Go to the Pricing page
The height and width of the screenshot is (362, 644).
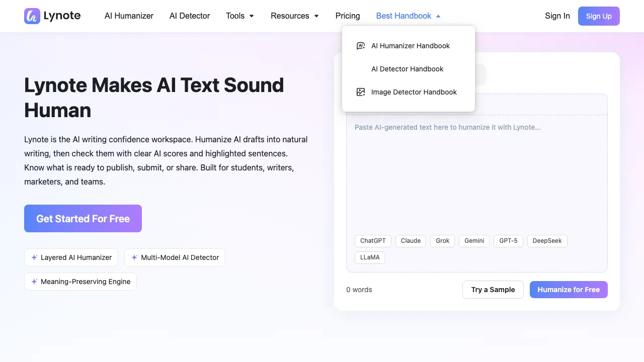pyautogui.click(x=348, y=16)
